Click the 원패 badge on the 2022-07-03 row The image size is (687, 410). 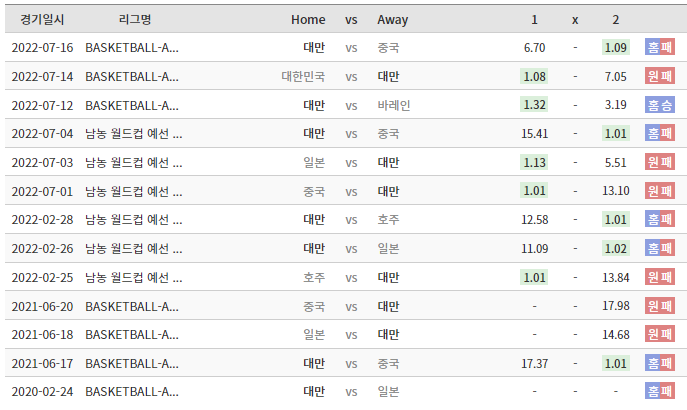click(x=659, y=162)
